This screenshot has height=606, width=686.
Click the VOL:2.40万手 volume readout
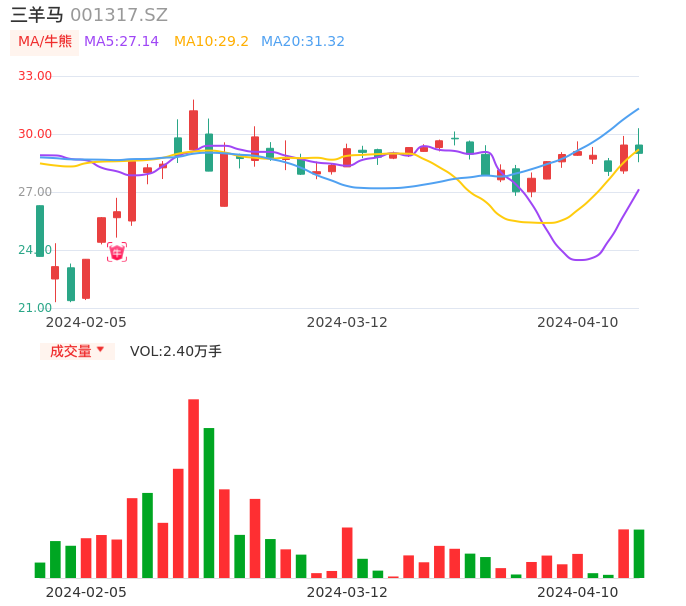[x=176, y=351]
